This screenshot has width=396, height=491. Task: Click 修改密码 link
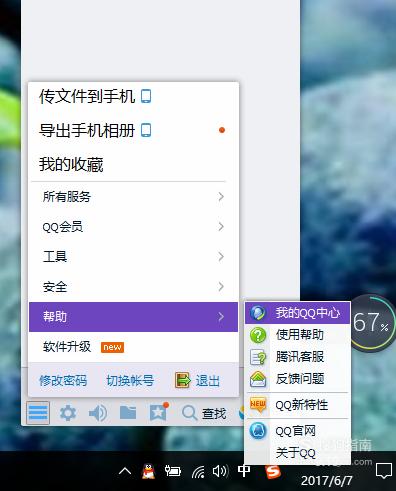(x=63, y=380)
